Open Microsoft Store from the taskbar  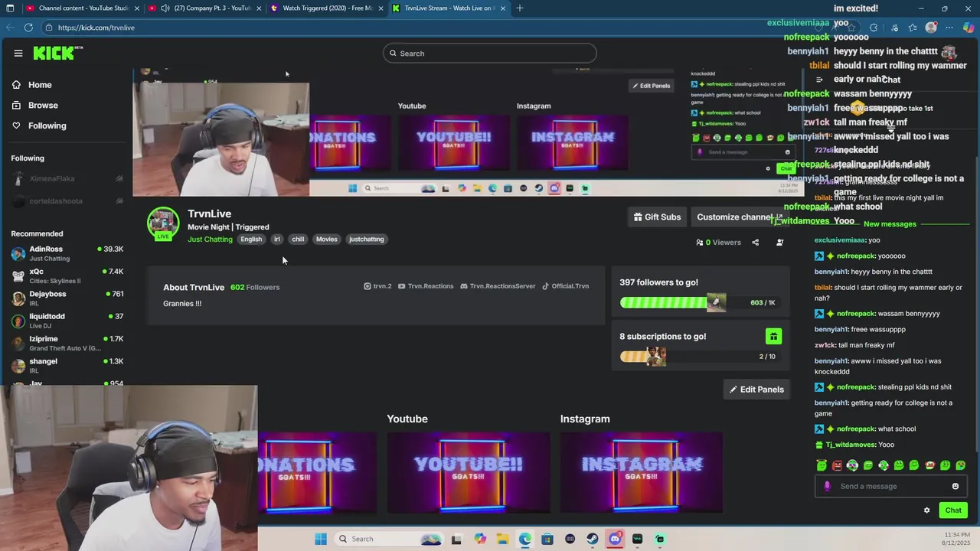point(547,539)
